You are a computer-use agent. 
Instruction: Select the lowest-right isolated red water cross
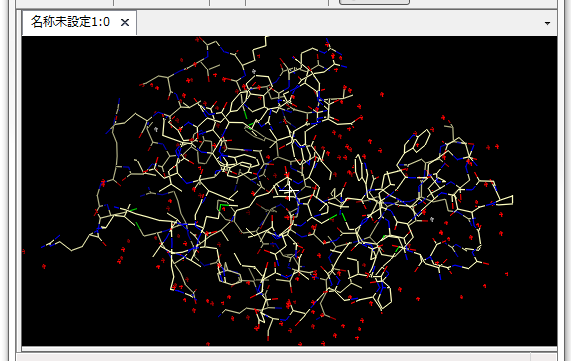pos(507,274)
